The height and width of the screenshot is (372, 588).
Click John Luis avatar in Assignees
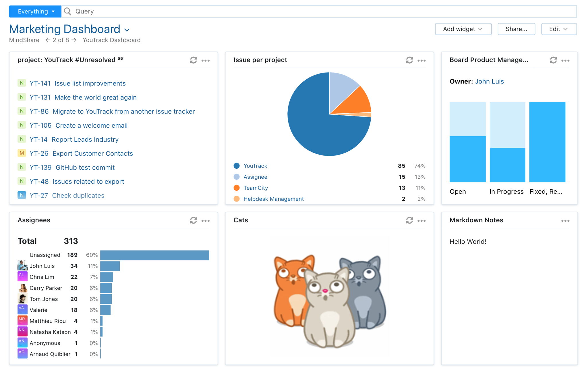22,266
